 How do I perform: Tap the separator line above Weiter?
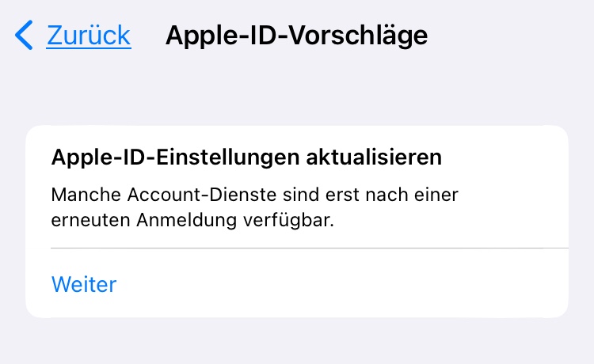pyautogui.click(x=310, y=248)
